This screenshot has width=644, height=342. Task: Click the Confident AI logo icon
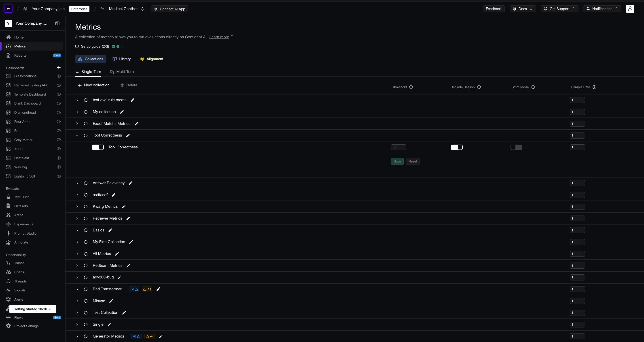(8, 9)
